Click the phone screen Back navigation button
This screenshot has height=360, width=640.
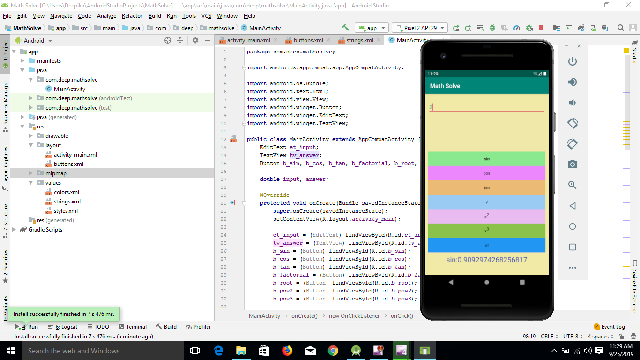[451, 282]
